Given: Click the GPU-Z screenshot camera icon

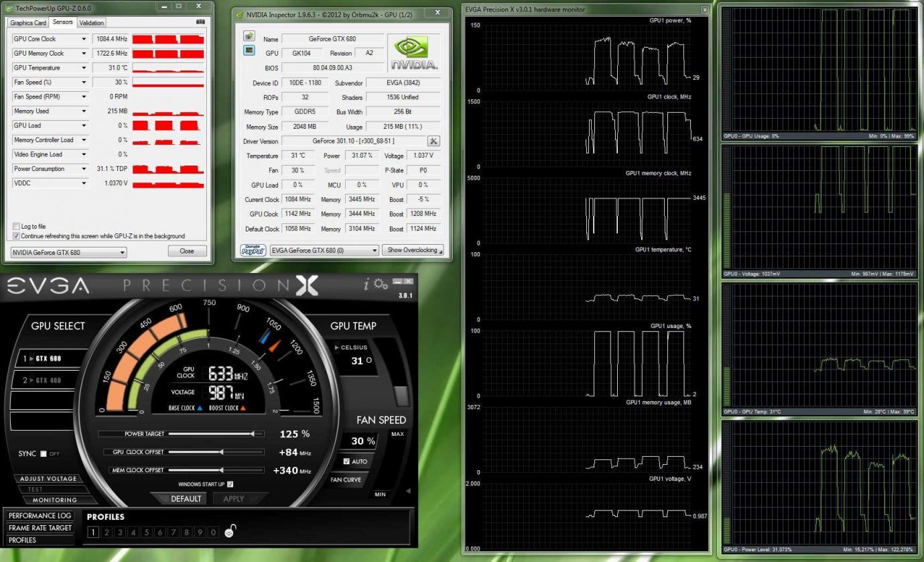Looking at the screenshot, I should pyautogui.click(x=200, y=22).
